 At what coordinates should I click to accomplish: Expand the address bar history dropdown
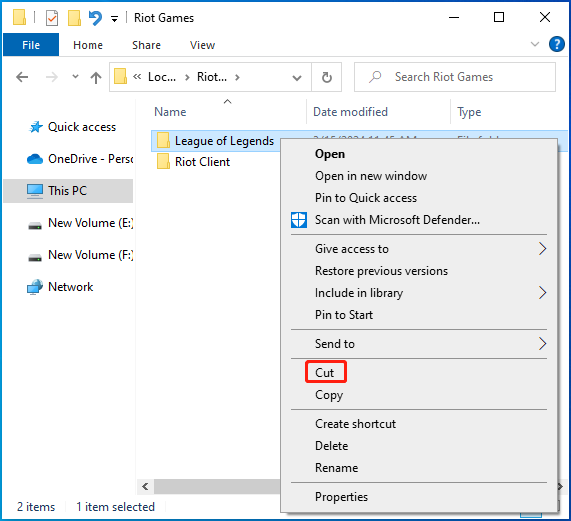(x=297, y=78)
